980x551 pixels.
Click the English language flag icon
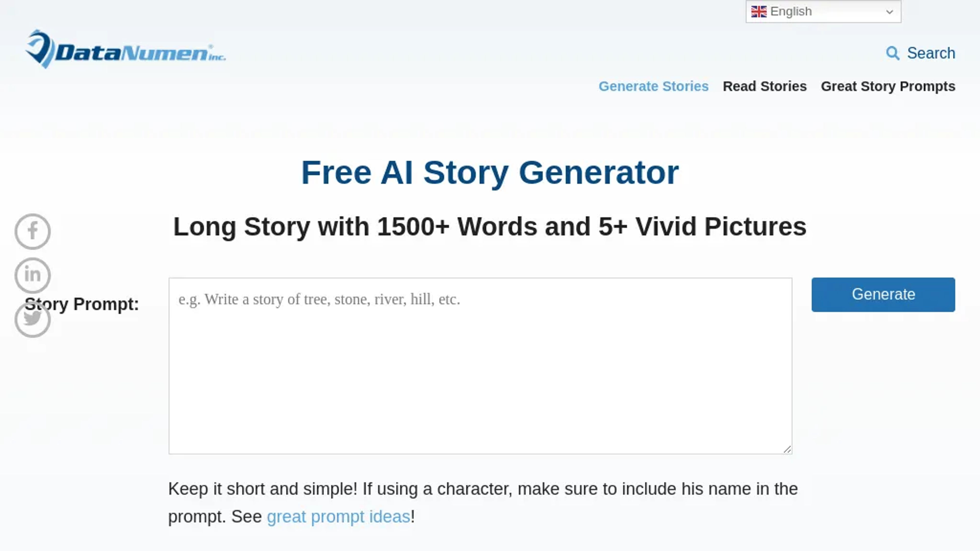coord(758,11)
